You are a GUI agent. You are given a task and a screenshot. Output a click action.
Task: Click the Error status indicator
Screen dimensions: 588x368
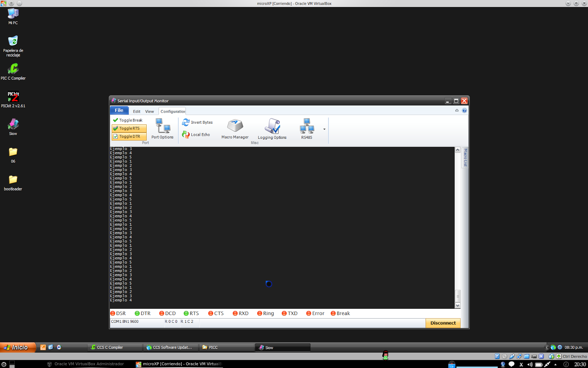[315, 314]
